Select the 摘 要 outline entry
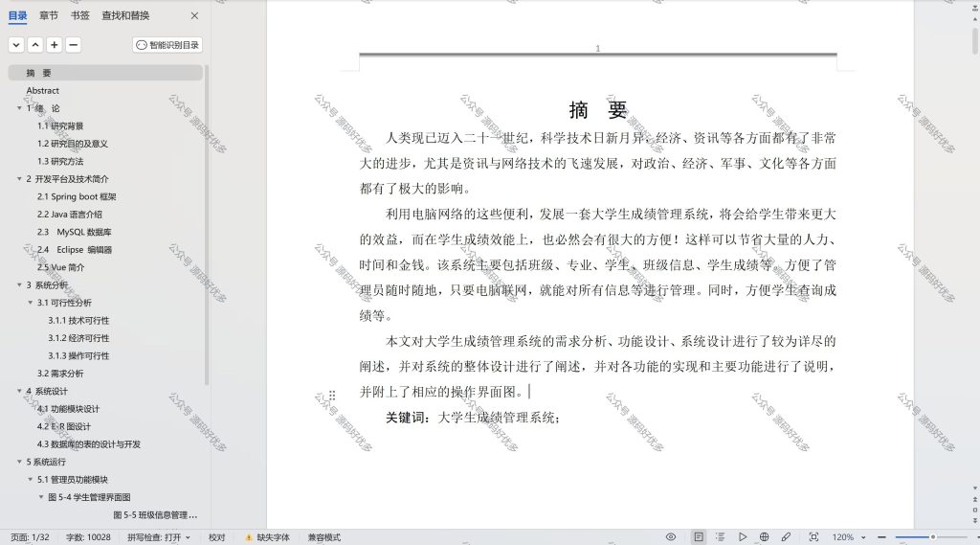980x545 pixels. click(x=105, y=73)
